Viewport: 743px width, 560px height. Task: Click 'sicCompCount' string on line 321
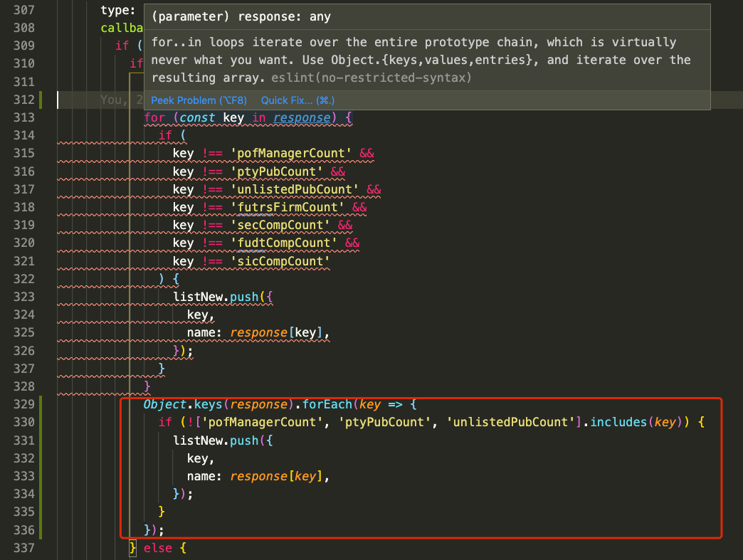coord(280,261)
